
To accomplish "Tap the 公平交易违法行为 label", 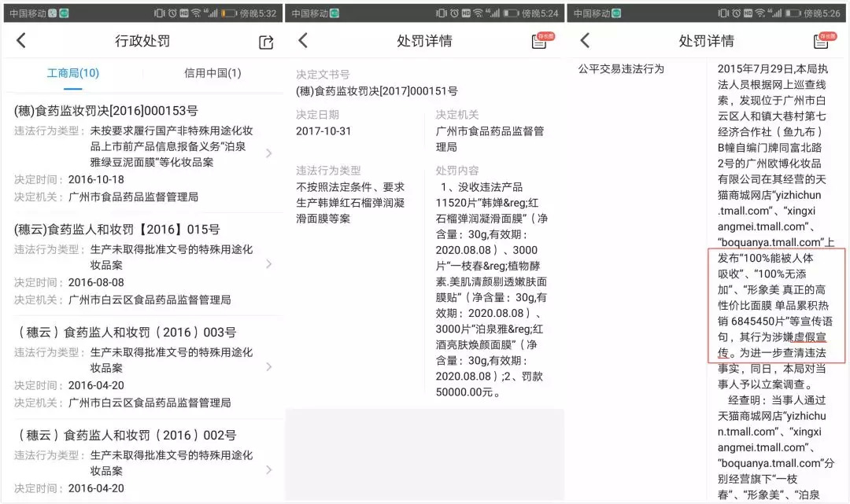I will tap(621, 68).
